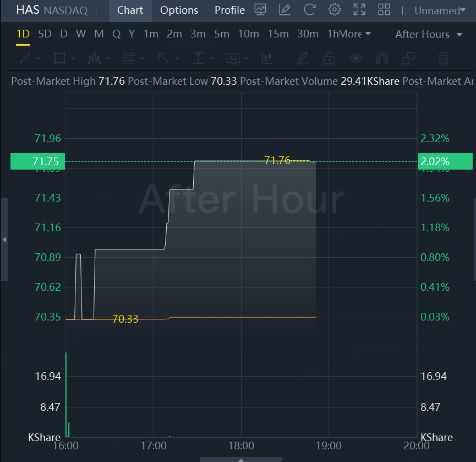The image size is (476, 462).
Task: Click the left panel collapse handle
Action: (x=4, y=240)
